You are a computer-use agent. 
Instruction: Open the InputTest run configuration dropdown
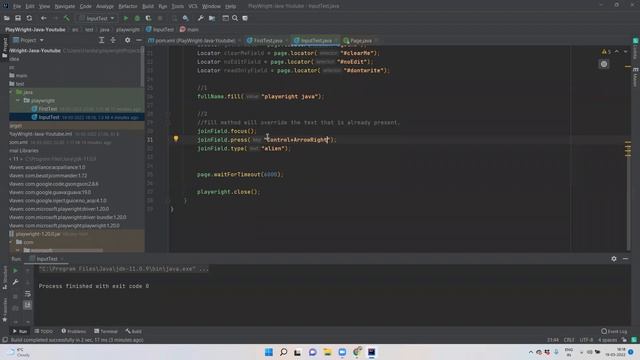pos(97,18)
